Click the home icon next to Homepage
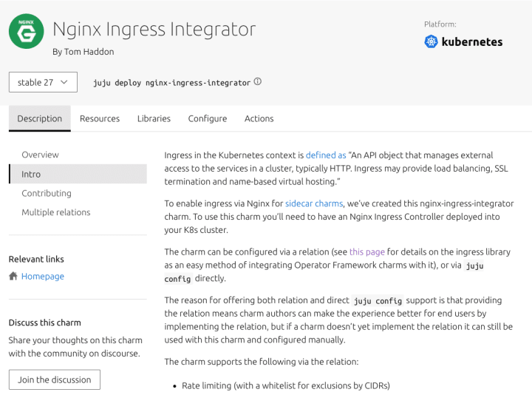 tap(13, 277)
